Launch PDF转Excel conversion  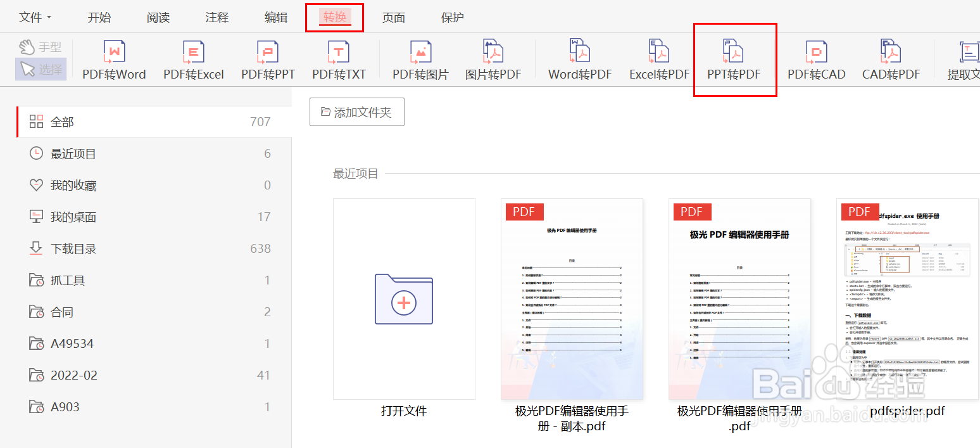click(x=194, y=61)
